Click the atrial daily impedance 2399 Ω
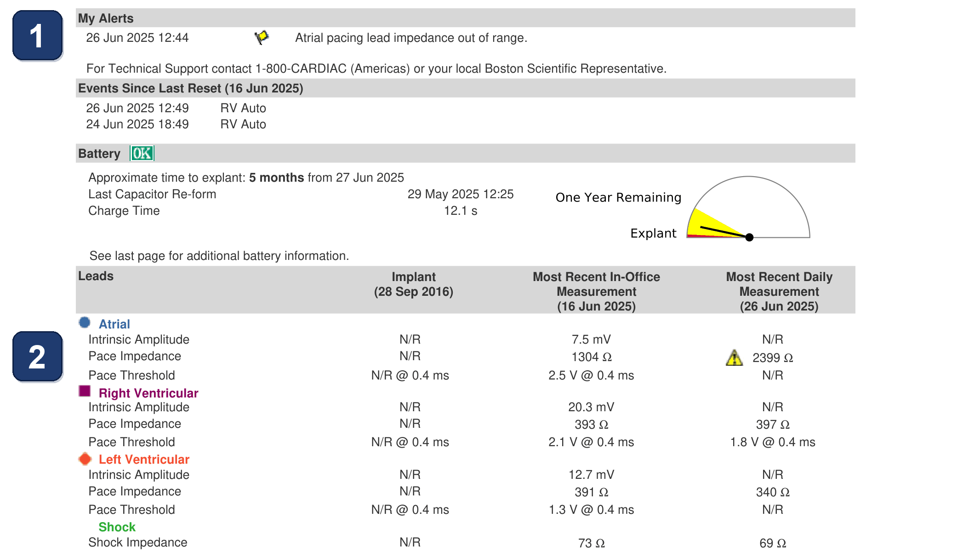Image resolution: width=980 pixels, height=552 pixels. coord(773,358)
